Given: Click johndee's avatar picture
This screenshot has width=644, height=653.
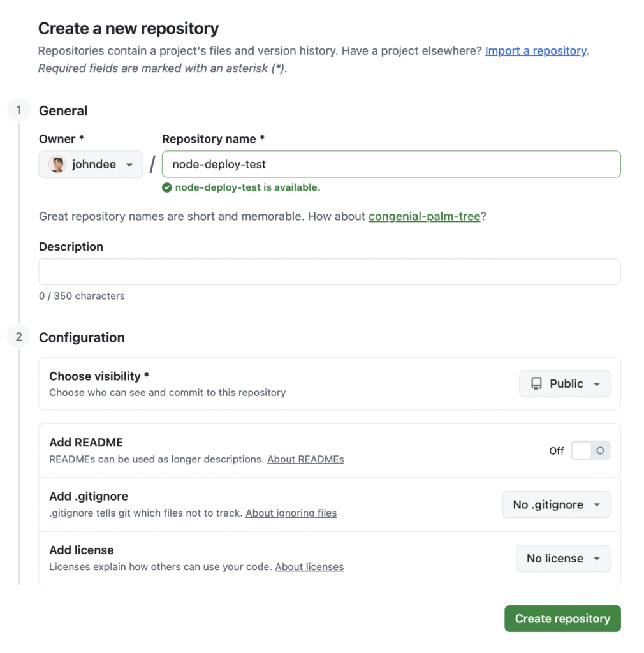Looking at the screenshot, I should click(57, 164).
